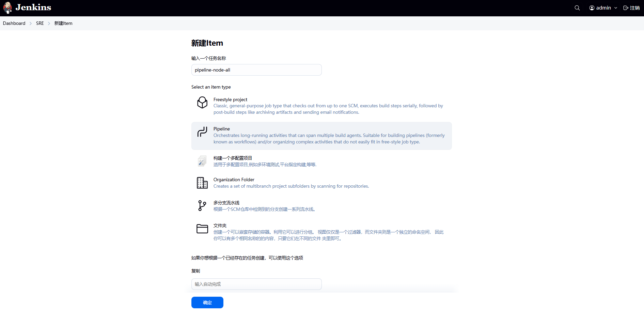Viewport: 644px width, 310px height.
Task: Expand the admin user dropdown chevron
Action: (616, 8)
